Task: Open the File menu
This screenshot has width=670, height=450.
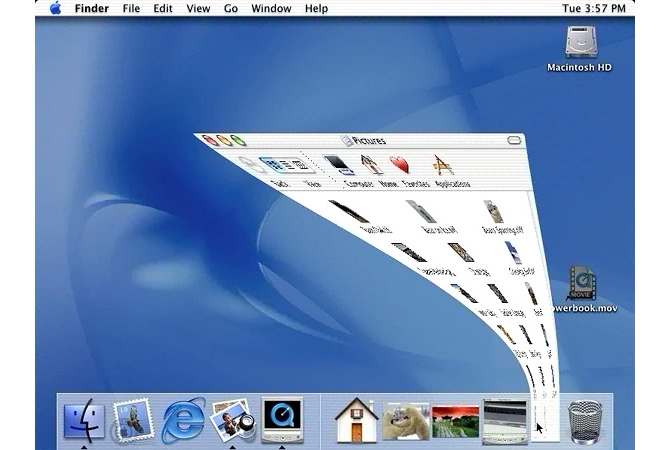Action: point(131,9)
